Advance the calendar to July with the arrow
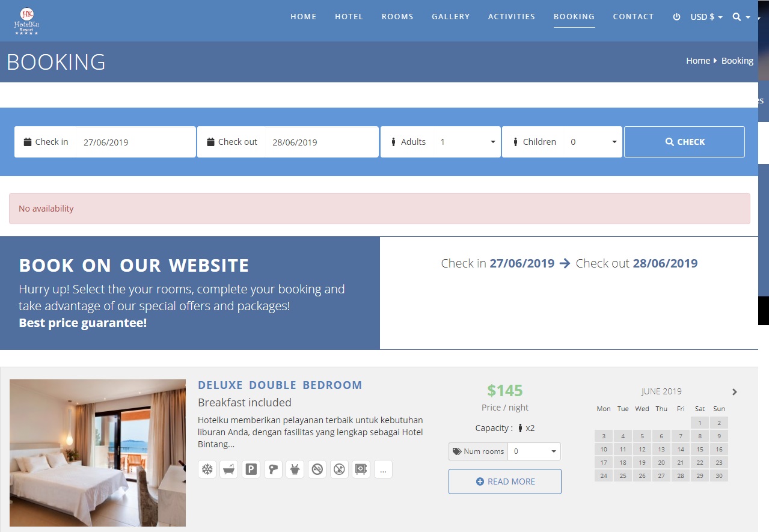Screen dimensions: 769x532 (734, 391)
